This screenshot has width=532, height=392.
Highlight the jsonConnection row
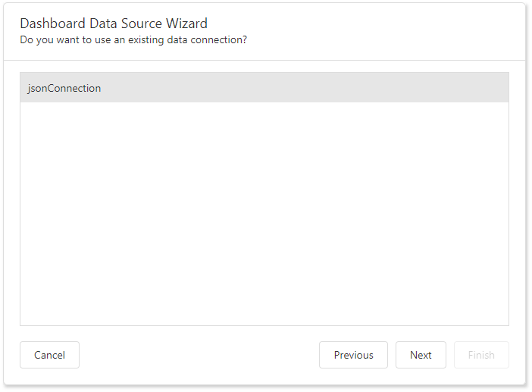(x=264, y=88)
